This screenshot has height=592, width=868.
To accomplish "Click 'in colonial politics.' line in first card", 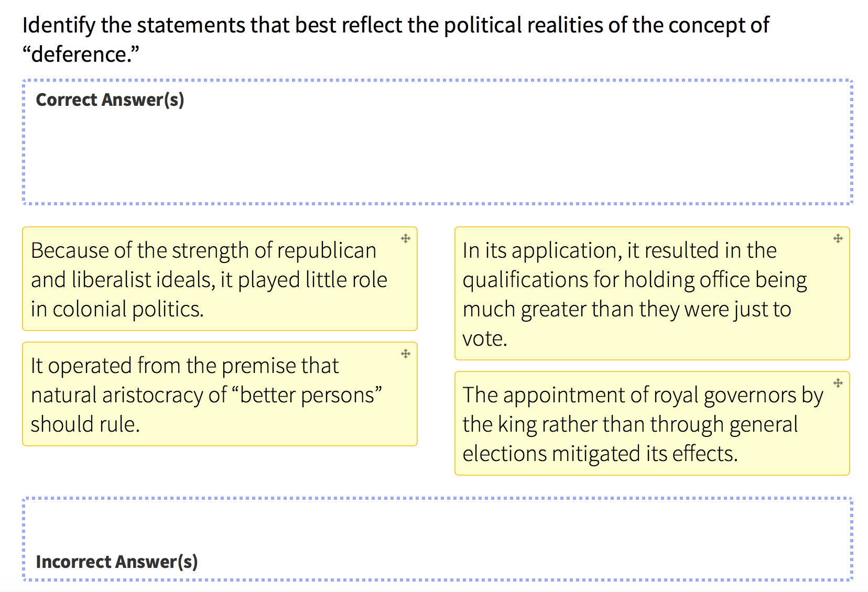I will tap(117, 310).
